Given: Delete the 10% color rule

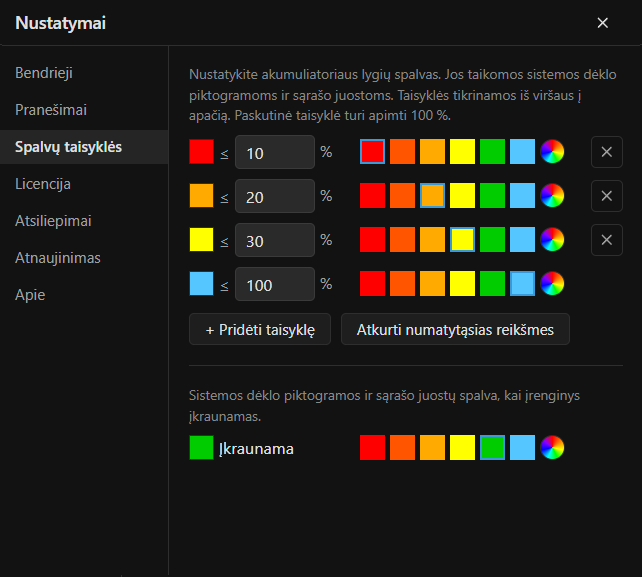Looking at the screenshot, I should [x=606, y=152].
